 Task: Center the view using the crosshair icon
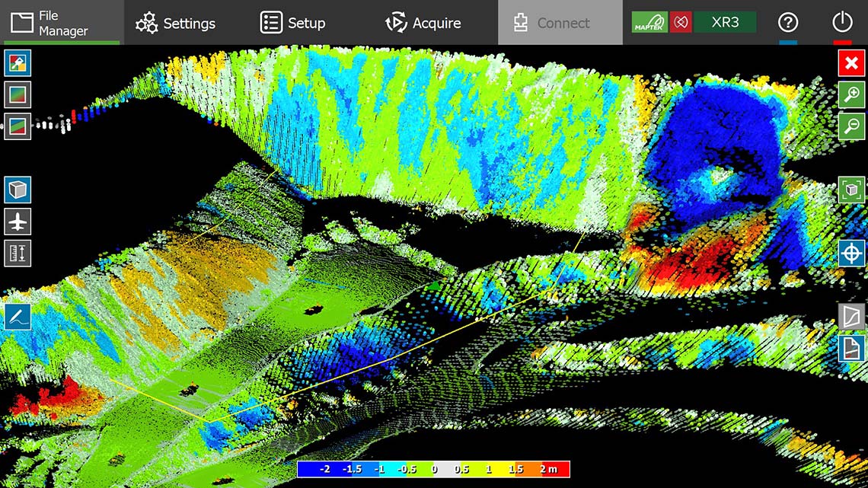click(x=852, y=252)
